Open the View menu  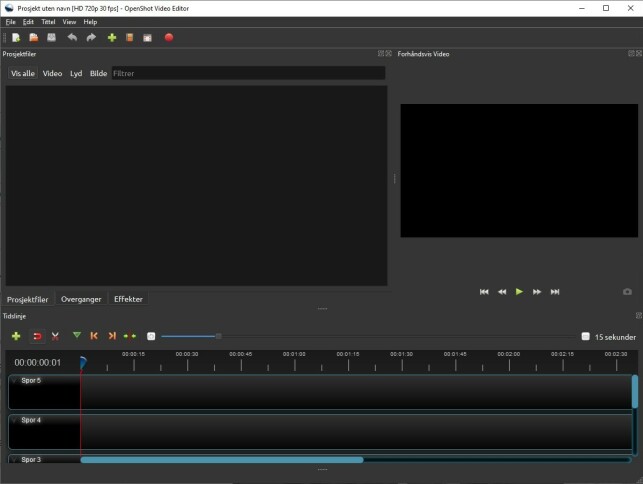click(x=69, y=22)
